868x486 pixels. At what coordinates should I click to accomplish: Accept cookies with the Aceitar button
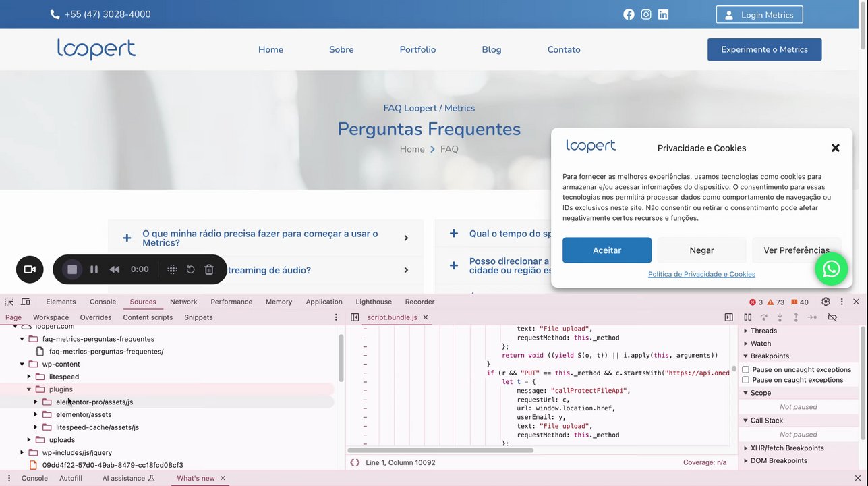point(607,250)
